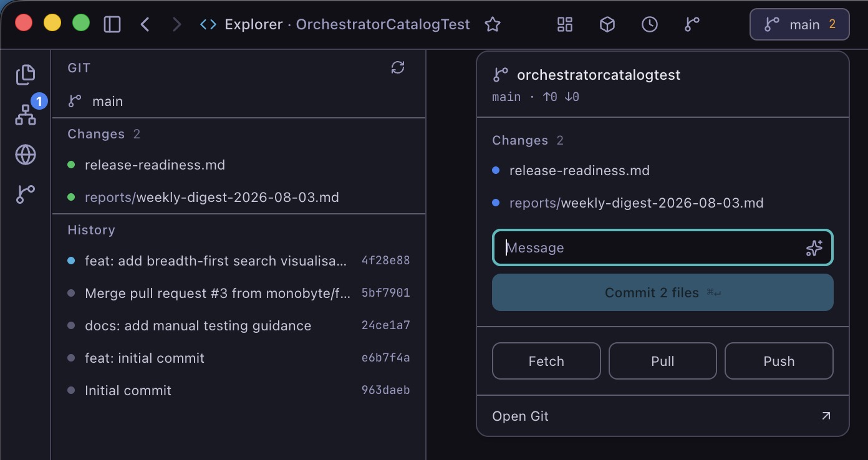Go forward with the right chevron
This screenshot has height=460, width=868.
coord(176,24)
